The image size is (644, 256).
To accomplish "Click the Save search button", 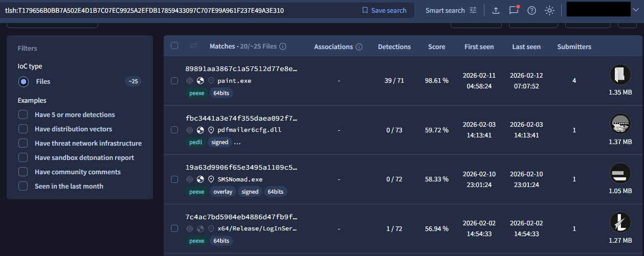I will (x=384, y=10).
